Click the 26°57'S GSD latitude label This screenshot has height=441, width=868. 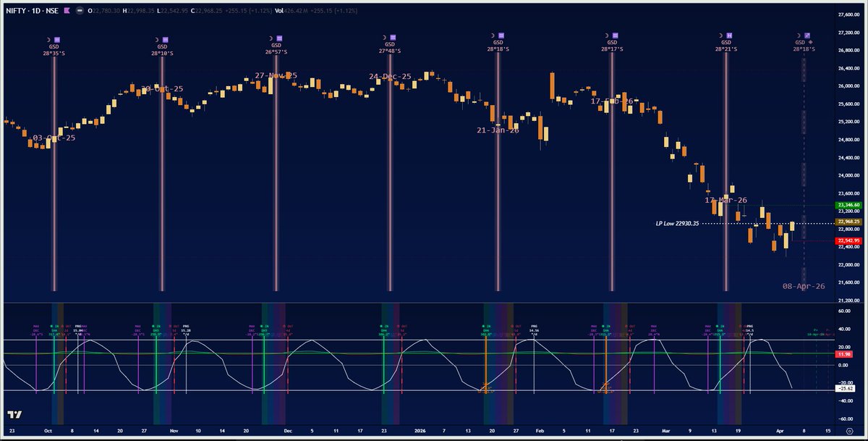pyautogui.click(x=275, y=52)
